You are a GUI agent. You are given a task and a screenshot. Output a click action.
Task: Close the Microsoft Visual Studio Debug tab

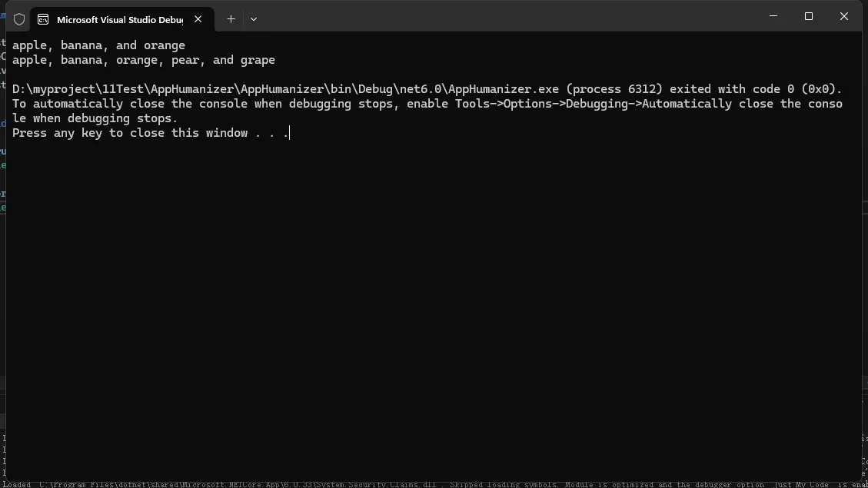tap(198, 18)
